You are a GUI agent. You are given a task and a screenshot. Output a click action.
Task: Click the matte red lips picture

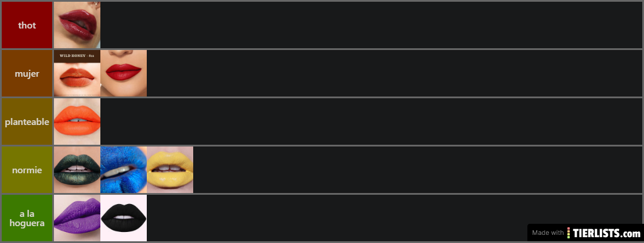[x=124, y=73]
